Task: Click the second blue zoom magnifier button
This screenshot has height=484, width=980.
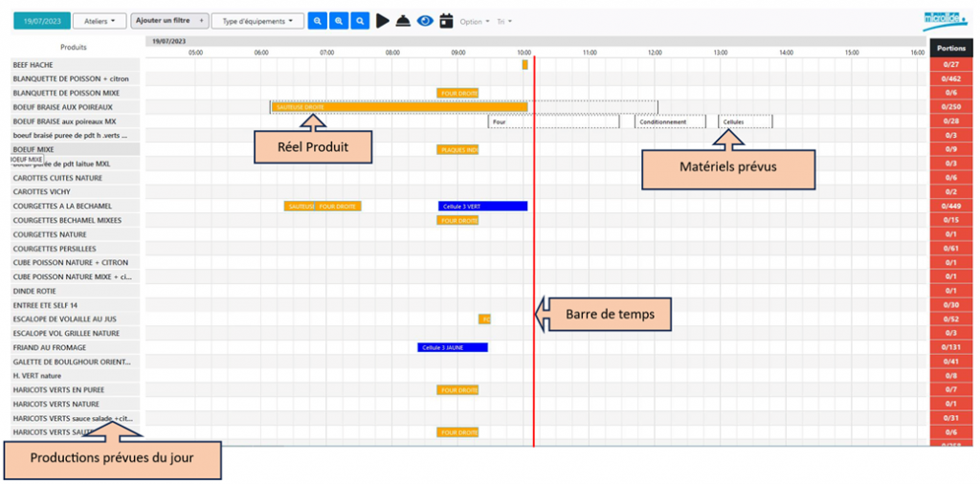Action: click(x=339, y=21)
